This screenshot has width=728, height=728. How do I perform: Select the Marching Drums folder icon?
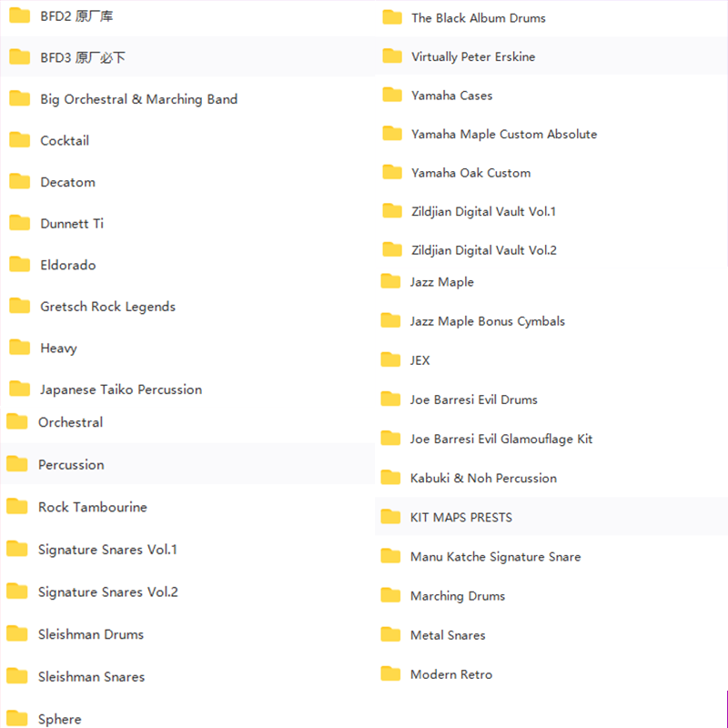pos(390,595)
